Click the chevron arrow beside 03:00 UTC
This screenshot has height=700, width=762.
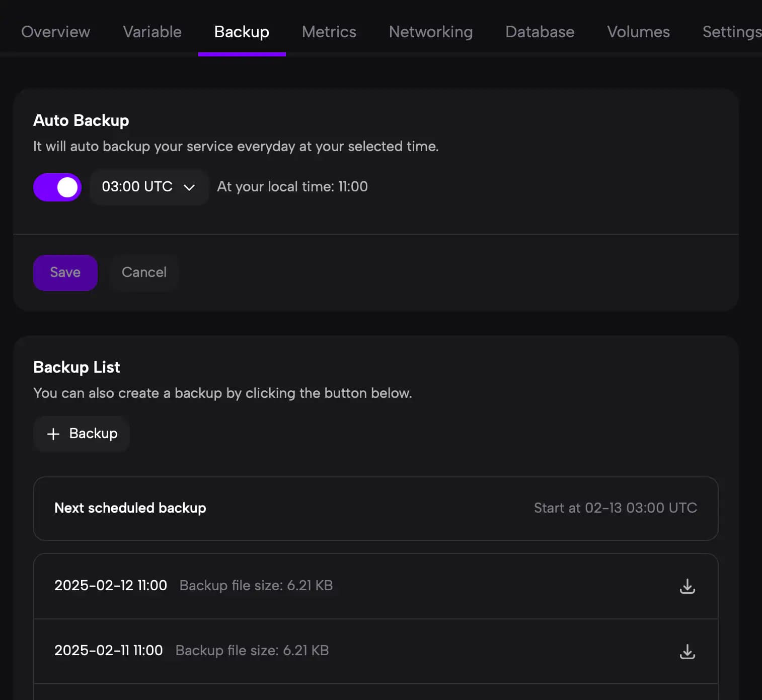coord(189,187)
